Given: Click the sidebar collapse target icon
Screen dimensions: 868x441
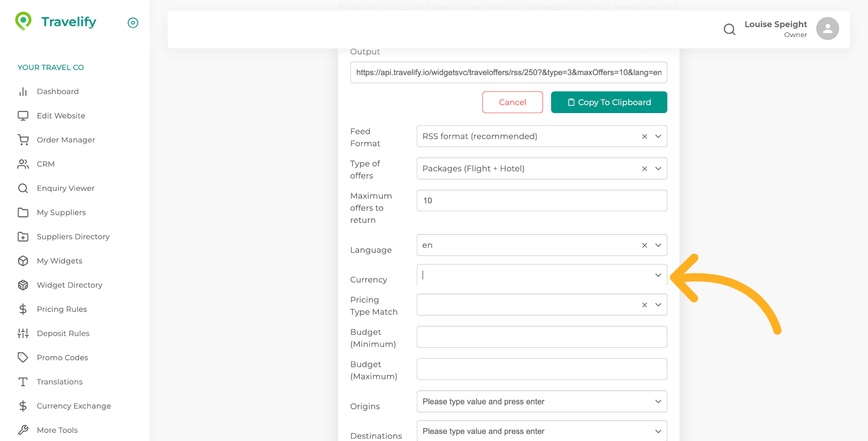Looking at the screenshot, I should pos(132,23).
